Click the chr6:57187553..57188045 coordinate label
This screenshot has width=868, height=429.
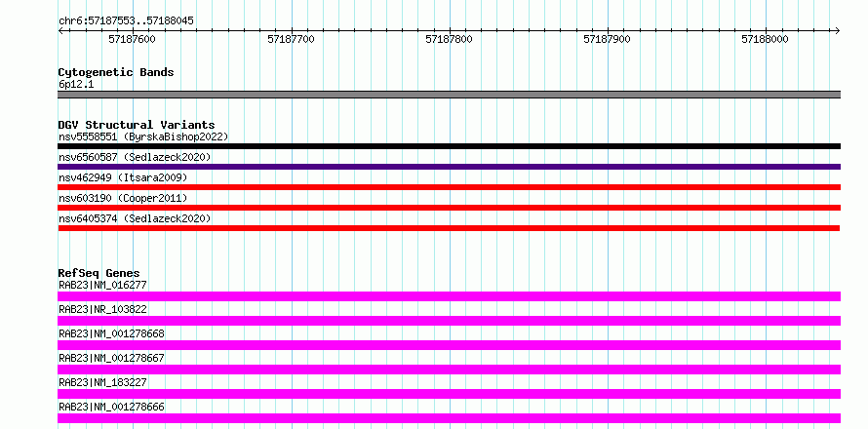(x=126, y=21)
